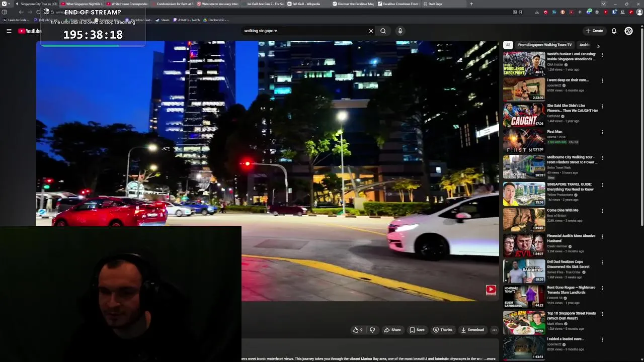Select the All filter chip
The width and height of the screenshot is (644, 362).
pyautogui.click(x=508, y=45)
